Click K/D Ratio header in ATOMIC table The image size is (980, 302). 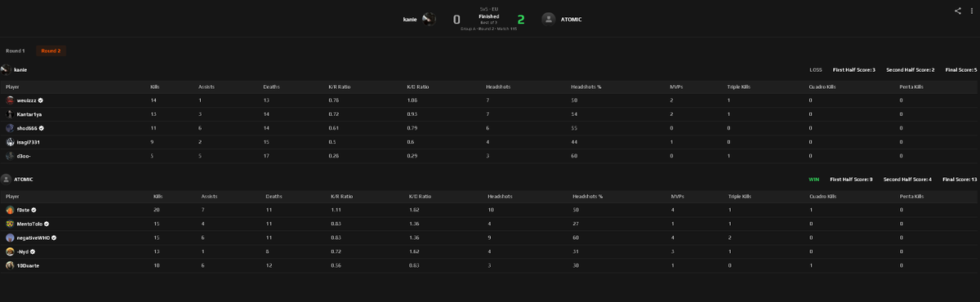(419, 196)
